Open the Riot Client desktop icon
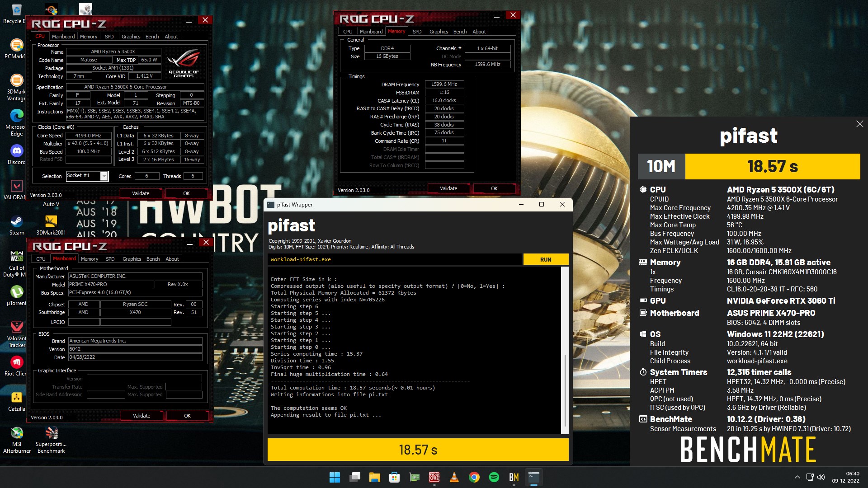This screenshot has width=868, height=488. pos(16,366)
